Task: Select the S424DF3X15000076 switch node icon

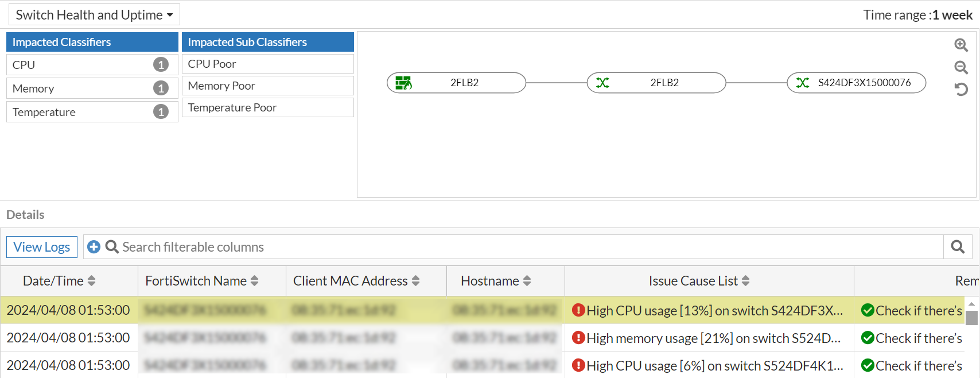Action: point(802,83)
